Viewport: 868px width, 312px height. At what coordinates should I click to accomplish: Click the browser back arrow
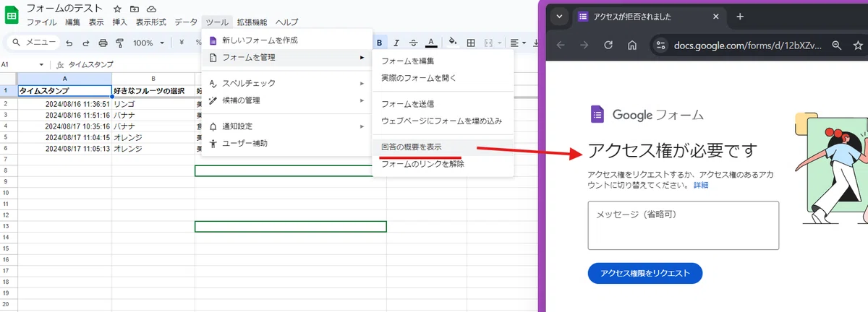coord(561,45)
